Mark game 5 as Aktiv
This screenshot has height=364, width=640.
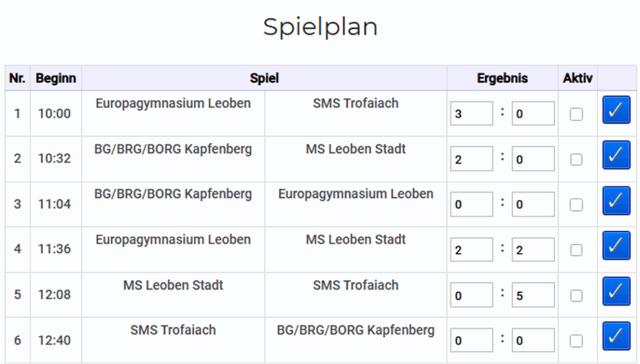point(576,296)
